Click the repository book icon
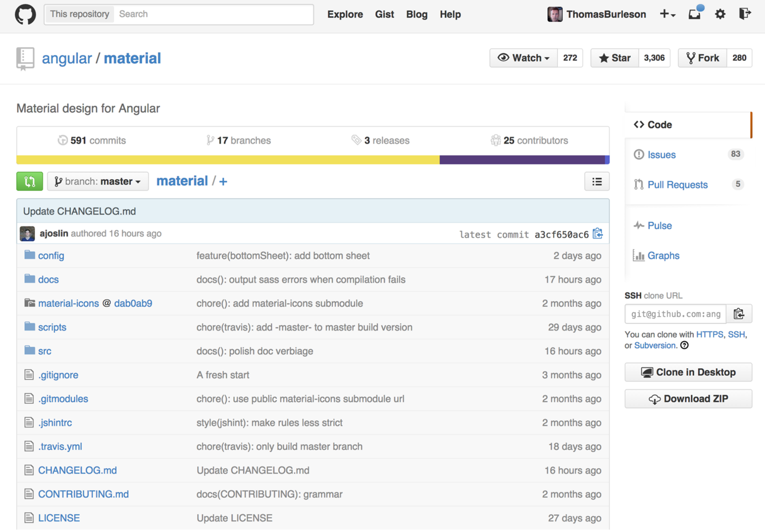This screenshot has height=532, width=765. pyautogui.click(x=25, y=59)
